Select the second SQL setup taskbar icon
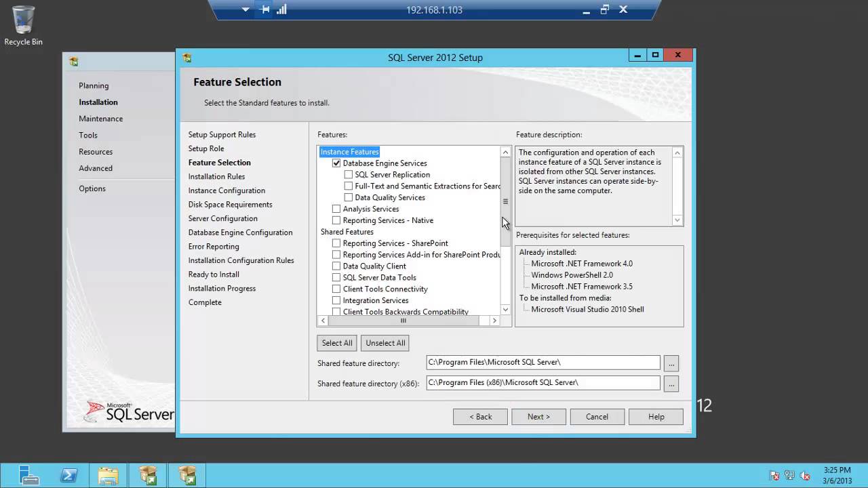The width and height of the screenshot is (868, 488). [187, 475]
